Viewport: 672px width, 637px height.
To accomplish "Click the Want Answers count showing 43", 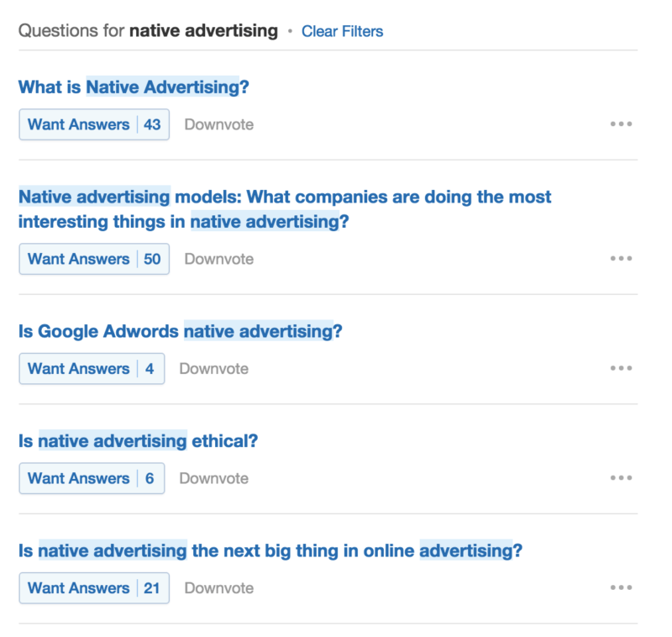I will (153, 124).
